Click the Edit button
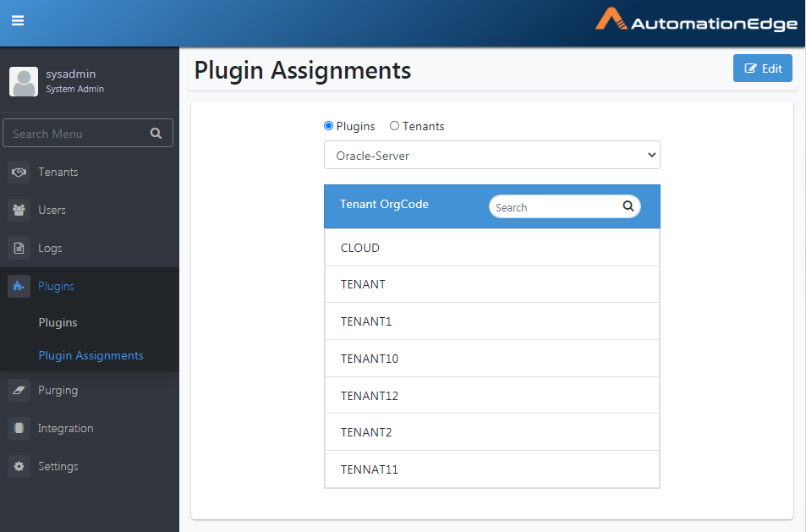The width and height of the screenshot is (806, 532). [762, 69]
